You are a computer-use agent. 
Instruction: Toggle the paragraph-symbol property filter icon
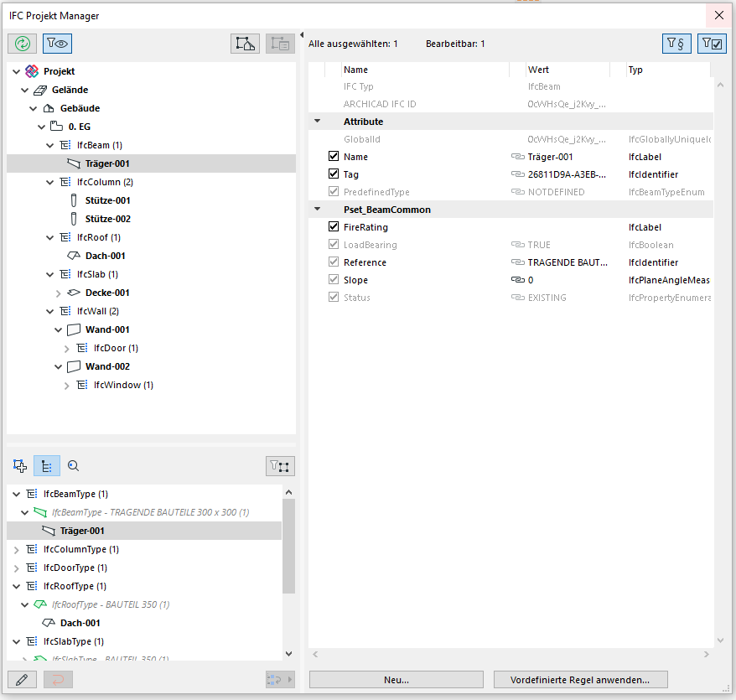pos(676,44)
